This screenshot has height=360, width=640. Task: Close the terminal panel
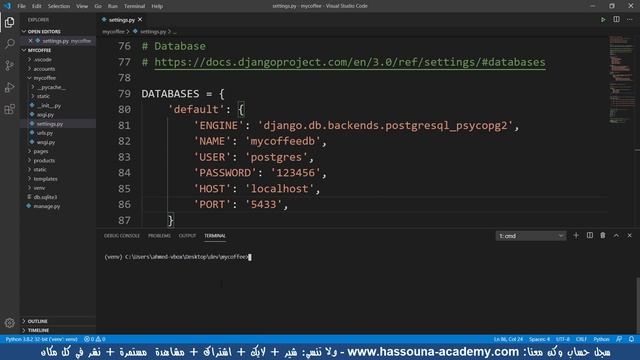[x=629, y=236]
